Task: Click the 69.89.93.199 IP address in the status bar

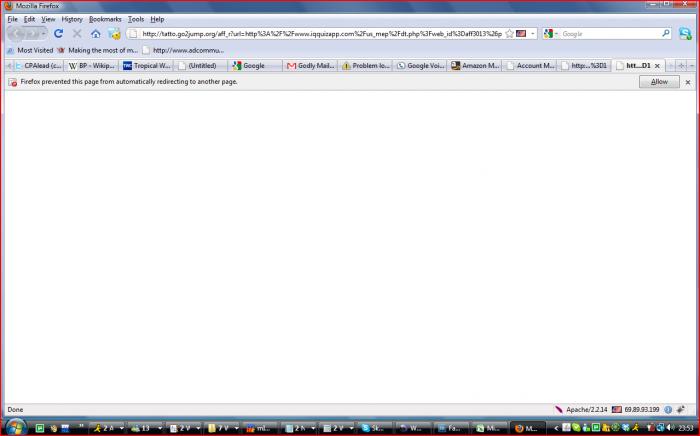Action: 642,409
